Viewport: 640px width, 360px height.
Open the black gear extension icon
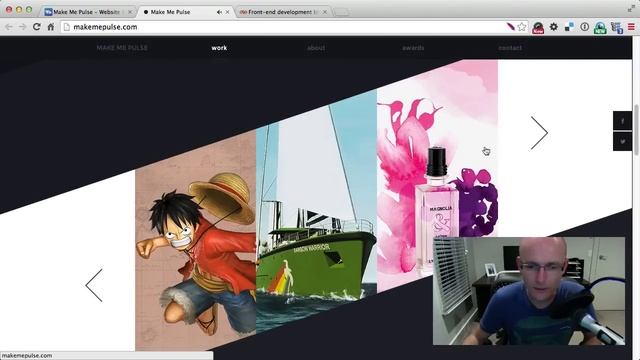pos(553,27)
